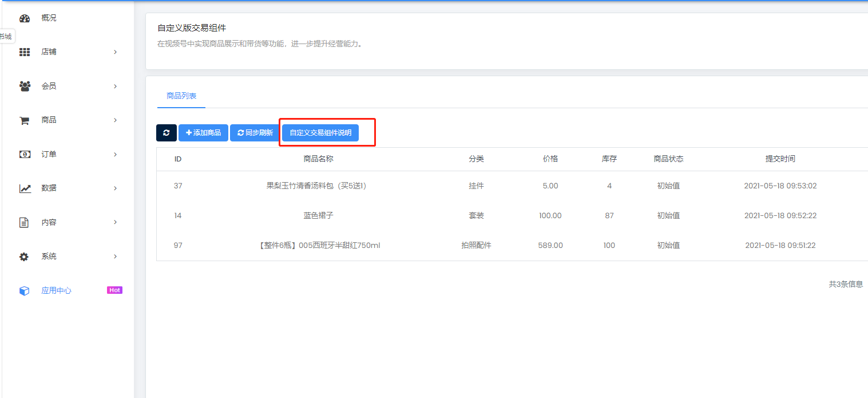Click the 系统 gear icon
Image resolution: width=868 pixels, height=398 pixels.
pyautogui.click(x=24, y=257)
